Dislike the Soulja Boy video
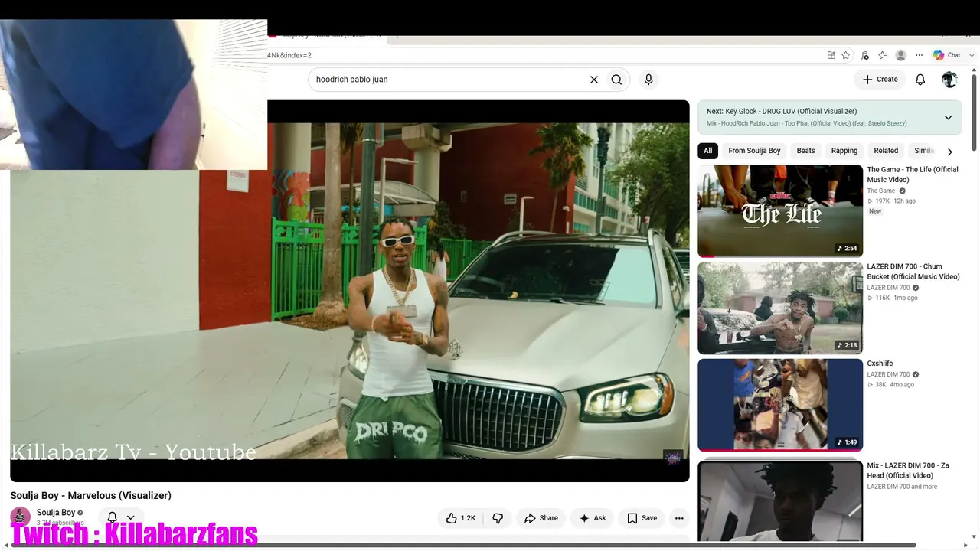Screen dimensions: 980x551 (498, 518)
